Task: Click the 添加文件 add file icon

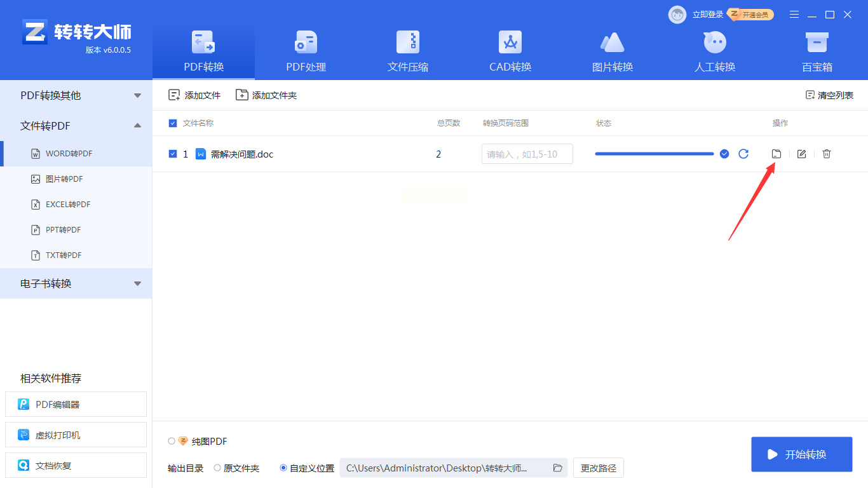Action: click(174, 95)
